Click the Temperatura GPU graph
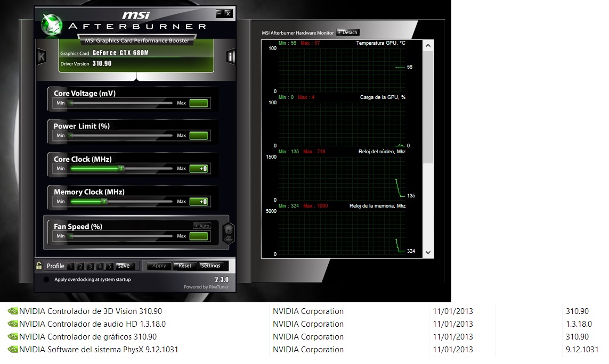 (x=342, y=70)
